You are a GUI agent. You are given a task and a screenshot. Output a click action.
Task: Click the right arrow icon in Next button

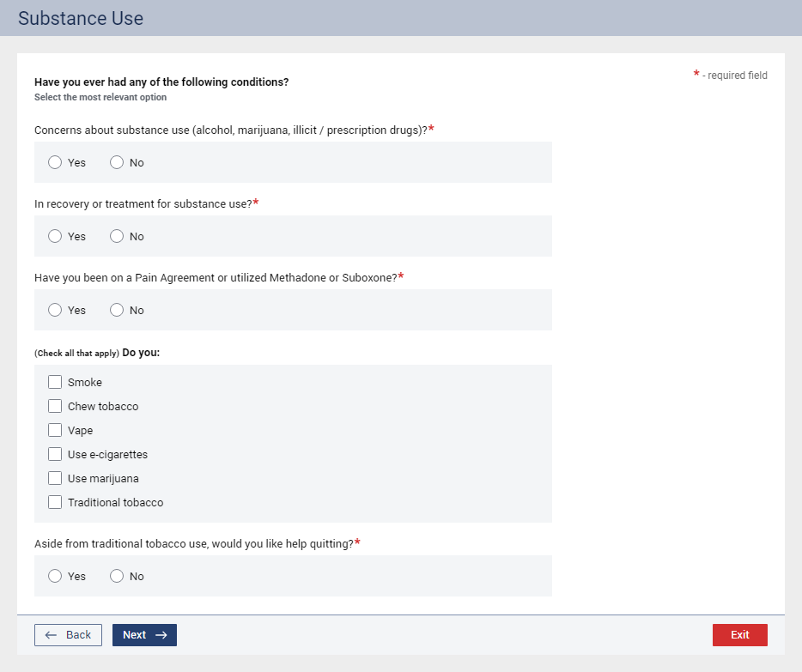161,635
